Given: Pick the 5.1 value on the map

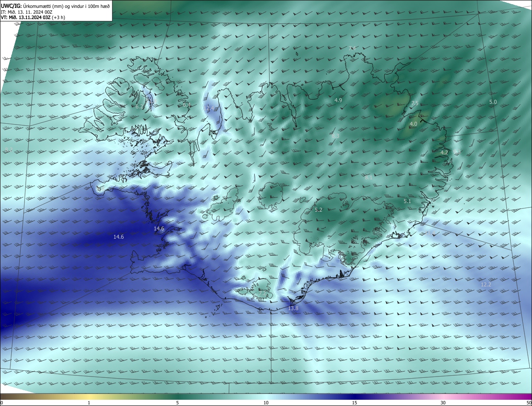Looking at the screenshot, I should pos(407,201).
